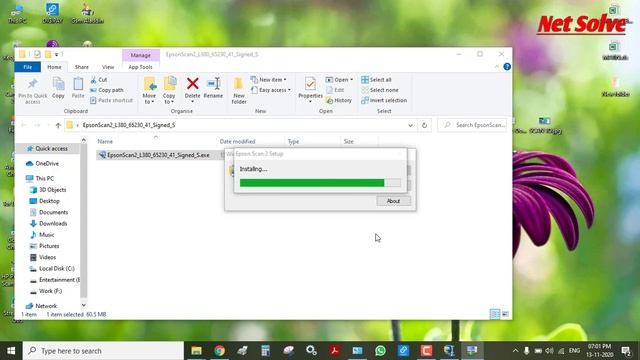Click Paste shortcut in ribbon

tap(112, 100)
